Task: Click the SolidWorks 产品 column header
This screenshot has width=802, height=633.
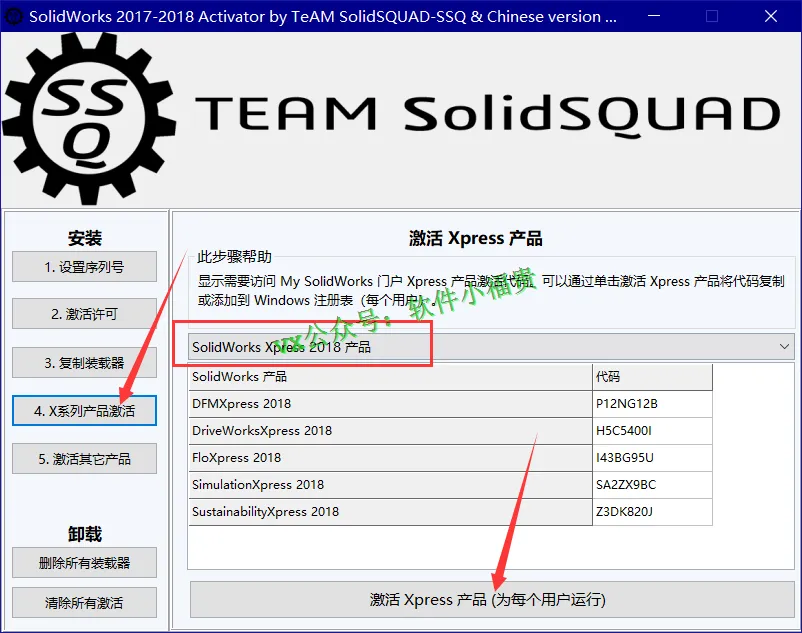Action: 390,377
